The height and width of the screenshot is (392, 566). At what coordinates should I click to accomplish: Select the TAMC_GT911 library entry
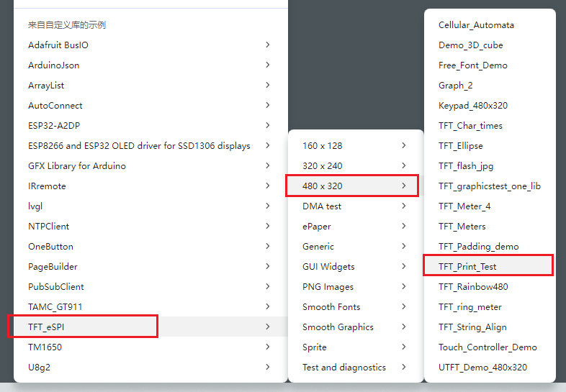[x=151, y=307]
